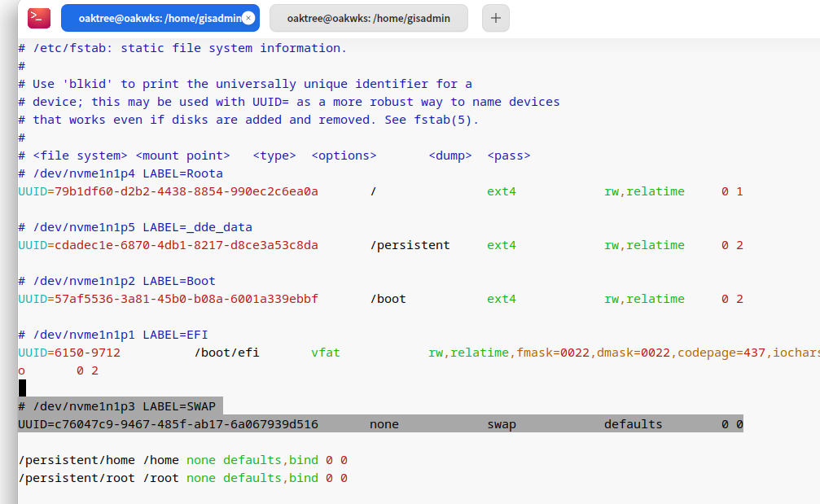Click the UUID=57af5536-3a81-45b0-b08a-6001a339ebbf entry

point(168,299)
